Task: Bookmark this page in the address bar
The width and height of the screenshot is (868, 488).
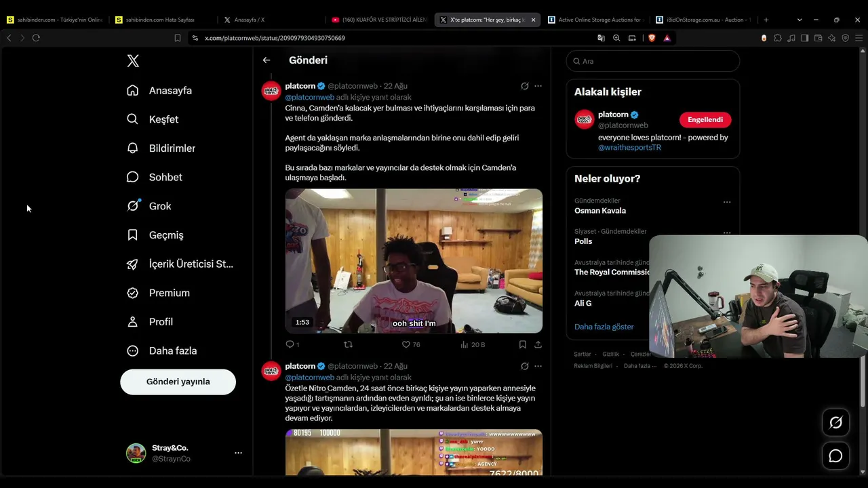Action: pyautogui.click(x=178, y=38)
